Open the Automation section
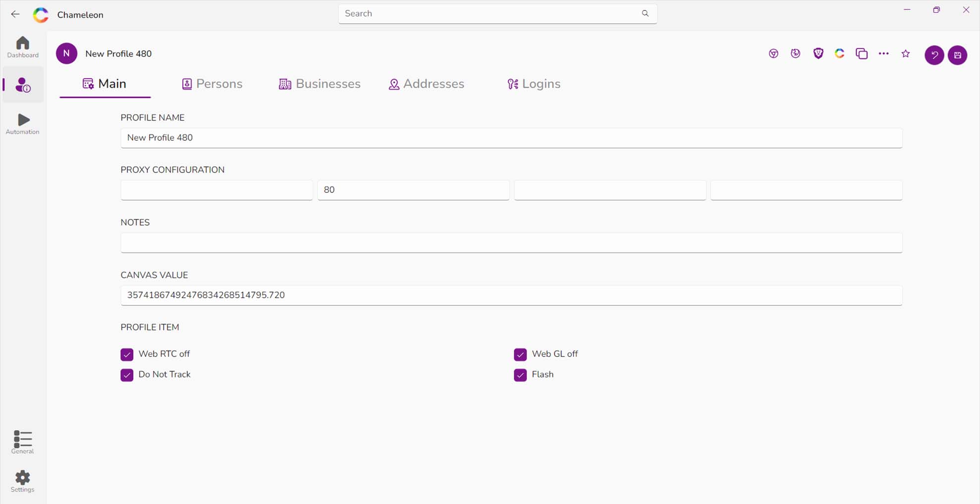 point(23,124)
